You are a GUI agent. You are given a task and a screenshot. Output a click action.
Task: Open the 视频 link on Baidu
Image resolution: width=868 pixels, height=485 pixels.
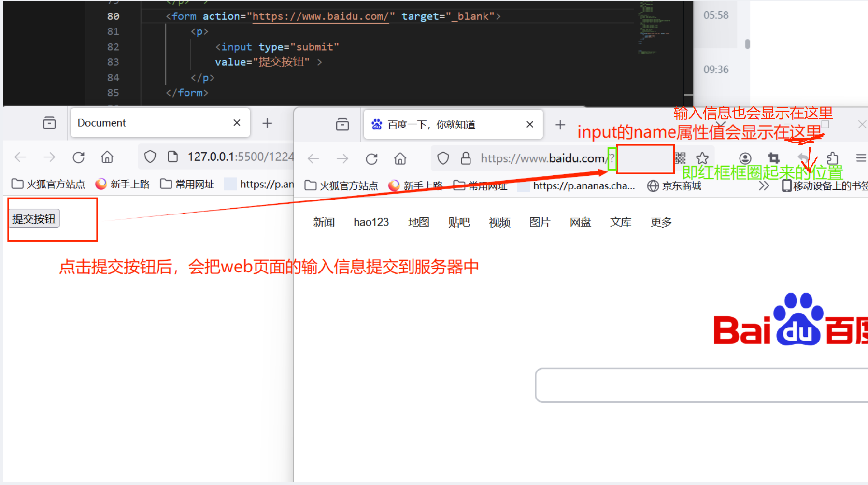(x=499, y=222)
